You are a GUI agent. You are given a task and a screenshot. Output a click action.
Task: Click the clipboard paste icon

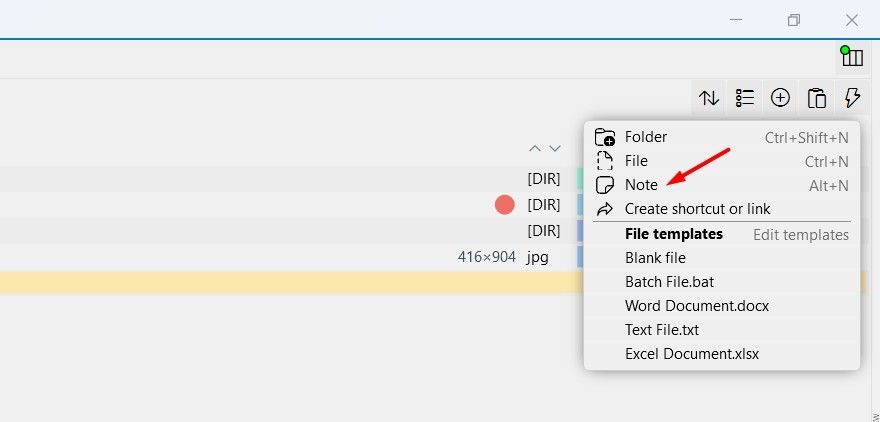tap(817, 98)
